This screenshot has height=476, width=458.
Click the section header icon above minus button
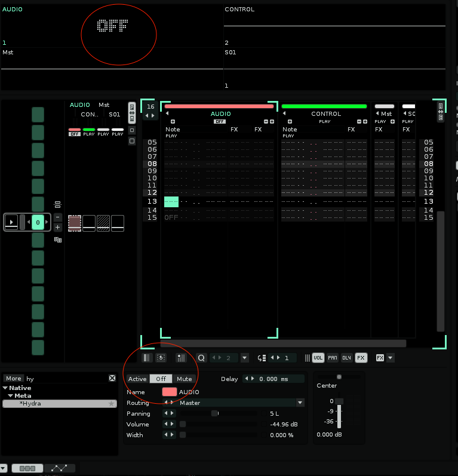pos(58,204)
